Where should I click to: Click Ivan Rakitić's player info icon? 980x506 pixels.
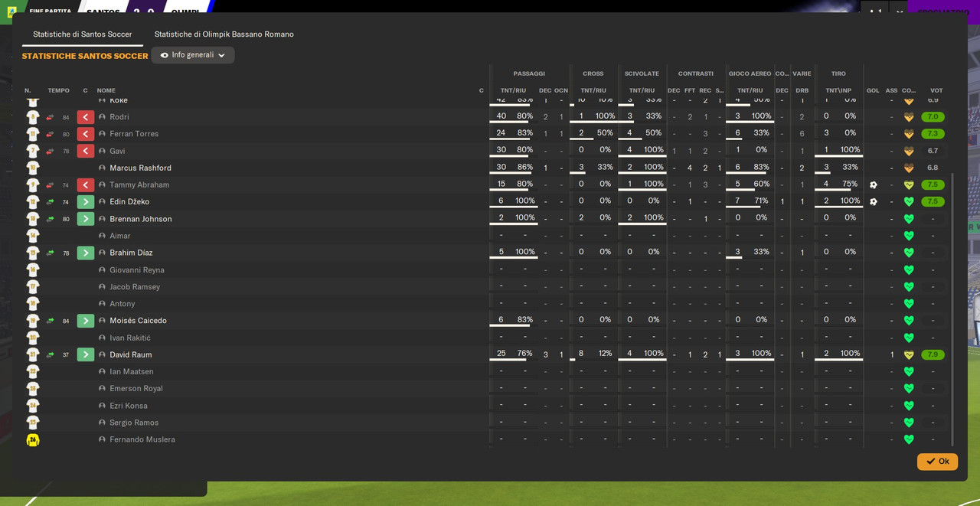(x=102, y=338)
